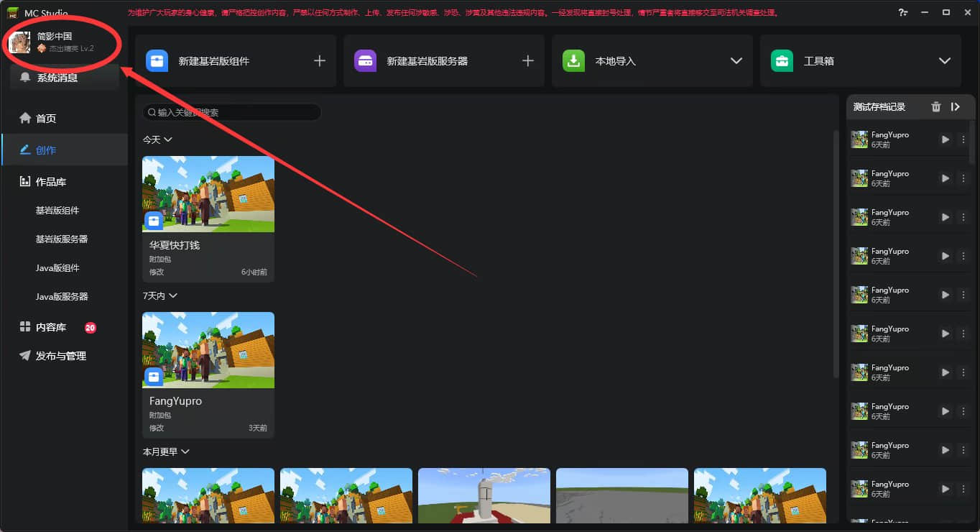The width and height of the screenshot is (980, 532).
Task: Go to the 首页 tab
Action: coord(46,119)
